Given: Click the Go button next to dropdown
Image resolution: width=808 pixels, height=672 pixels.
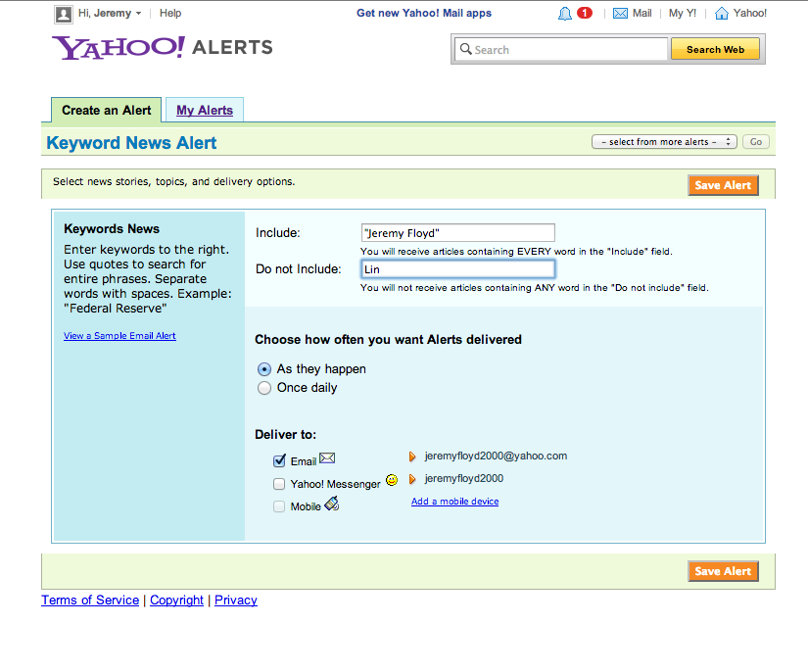Looking at the screenshot, I should (756, 142).
